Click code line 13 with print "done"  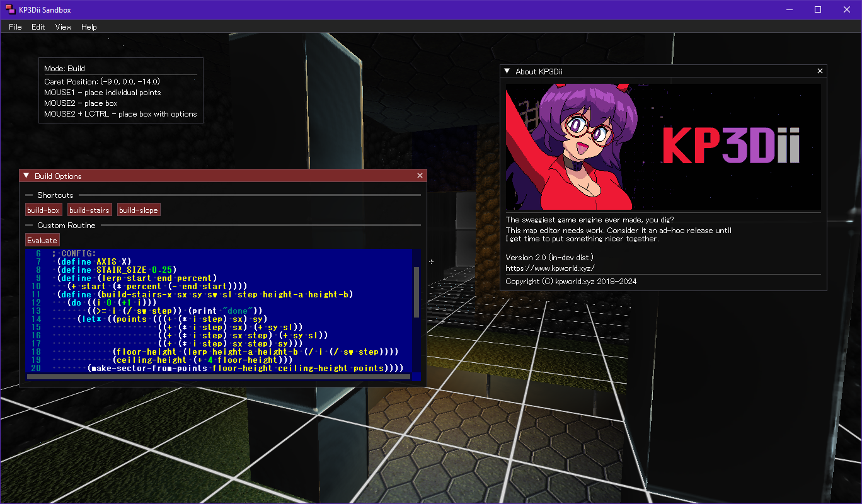[x=175, y=311]
